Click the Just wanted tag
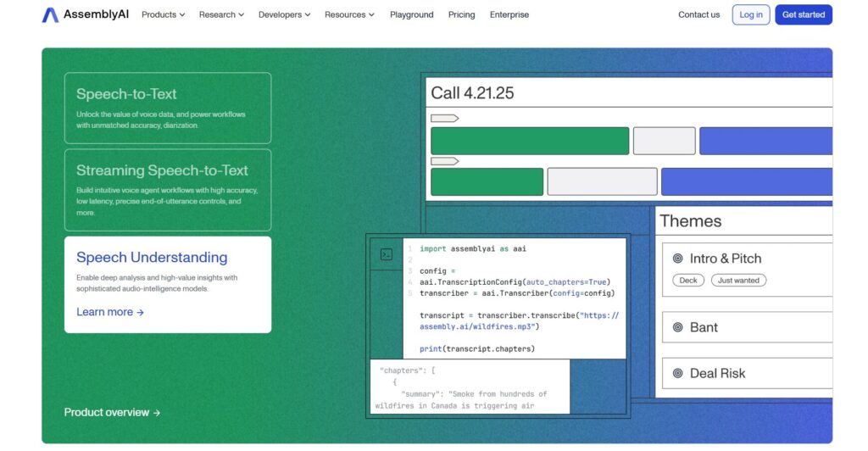Viewport: 868px width, 451px height. tap(738, 281)
